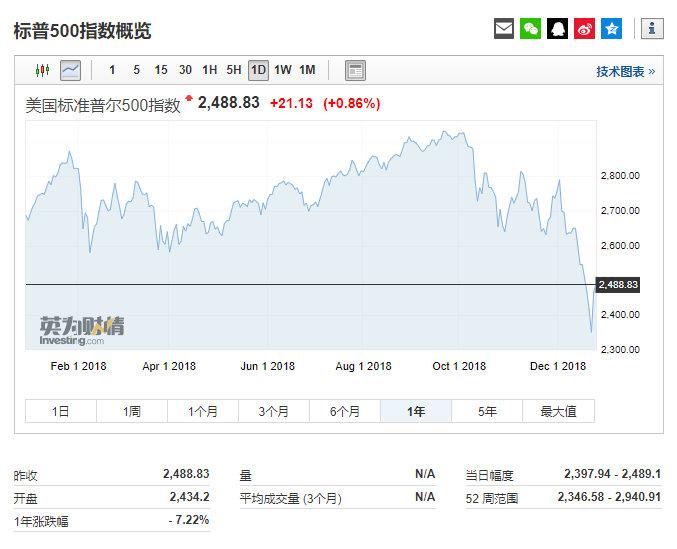Click the Oct 1 2018 axis label
The height and width of the screenshot is (549, 677).
tap(459, 366)
